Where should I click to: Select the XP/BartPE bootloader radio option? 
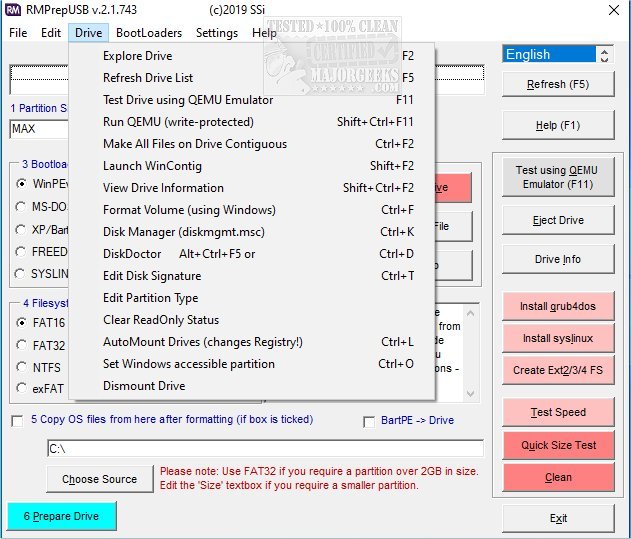(x=21, y=229)
